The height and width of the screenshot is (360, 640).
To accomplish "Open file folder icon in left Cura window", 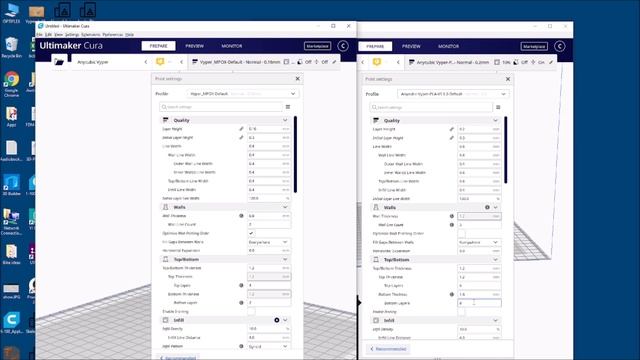I will tap(59, 62).
